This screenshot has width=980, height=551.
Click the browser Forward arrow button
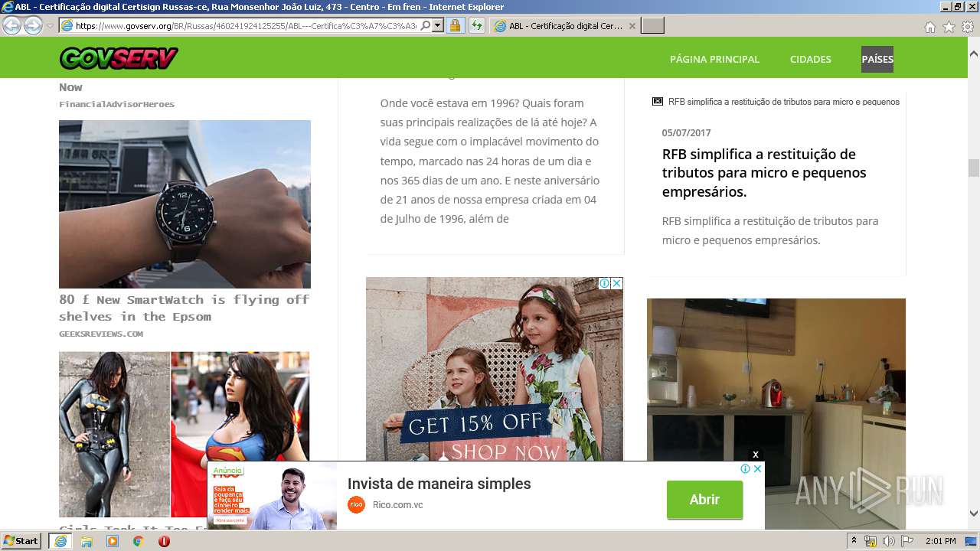click(x=33, y=26)
